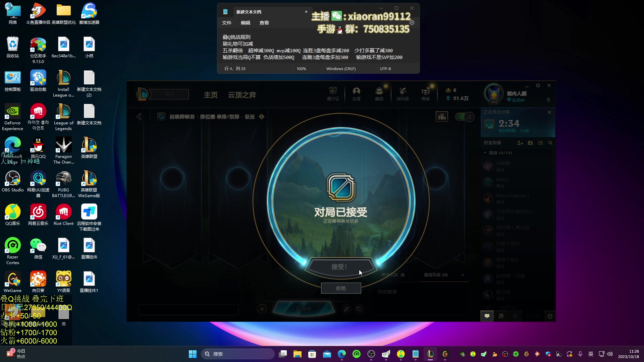Close the 正在寻找对局 queue timer panel
Image resolution: width=644 pixels, height=362 pixels.
549,112
